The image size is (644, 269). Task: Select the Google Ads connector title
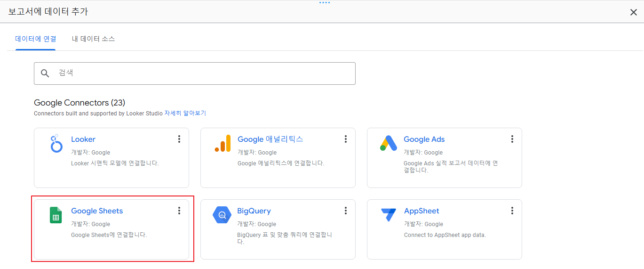click(424, 139)
